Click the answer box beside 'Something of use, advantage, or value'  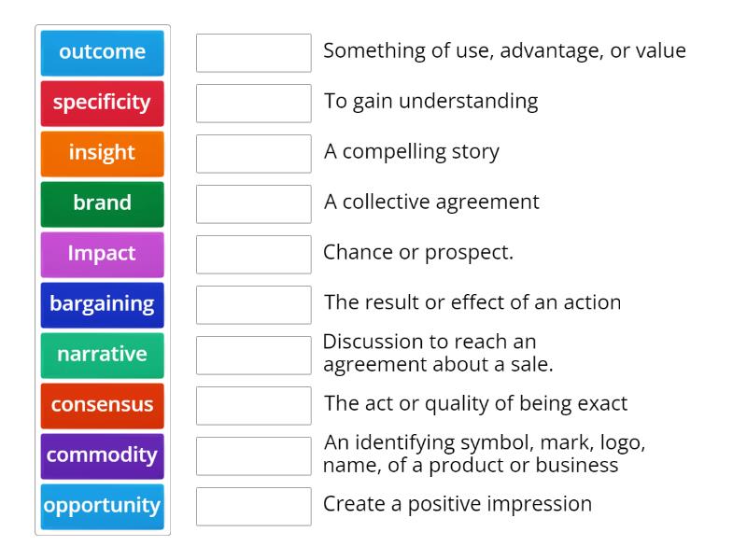254,52
